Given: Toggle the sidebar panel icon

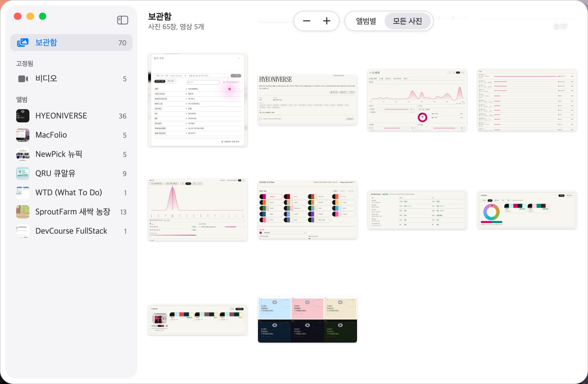Looking at the screenshot, I should coord(122,20).
